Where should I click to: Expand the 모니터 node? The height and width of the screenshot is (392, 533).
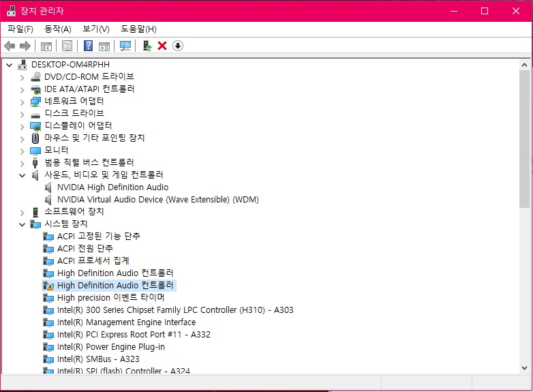[x=22, y=151]
